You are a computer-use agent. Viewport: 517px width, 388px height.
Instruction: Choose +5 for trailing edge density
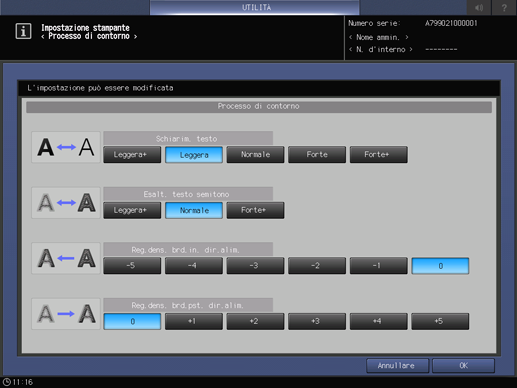pyautogui.click(x=440, y=321)
